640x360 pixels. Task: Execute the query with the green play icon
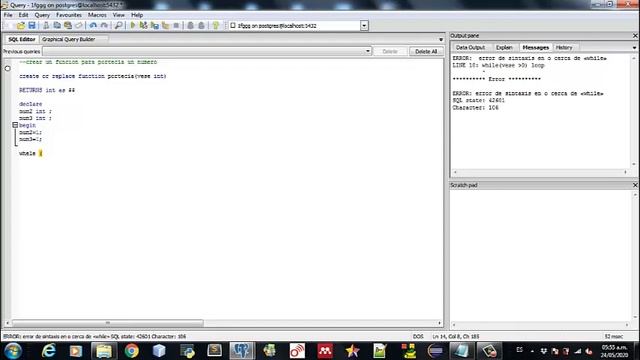tap(133, 26)
